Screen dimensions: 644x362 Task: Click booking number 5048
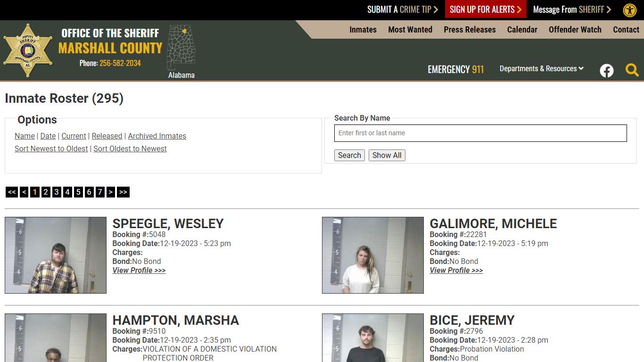[157, 234]
